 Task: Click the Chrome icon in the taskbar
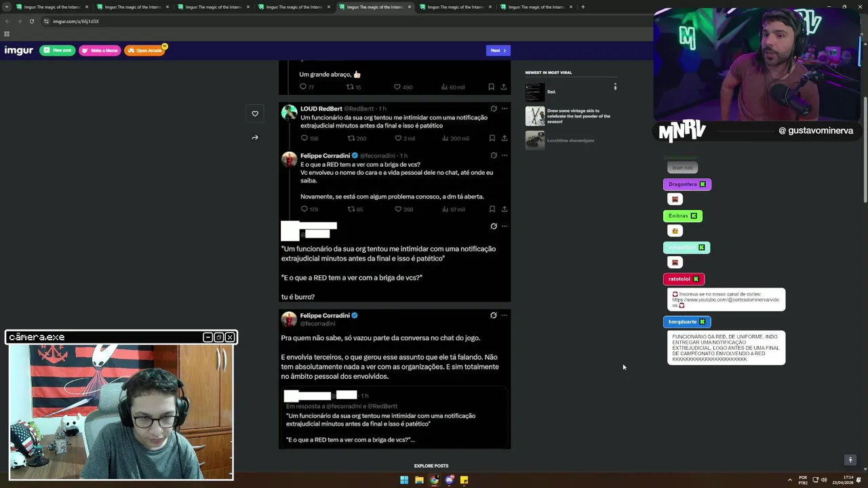click(434, 480)
